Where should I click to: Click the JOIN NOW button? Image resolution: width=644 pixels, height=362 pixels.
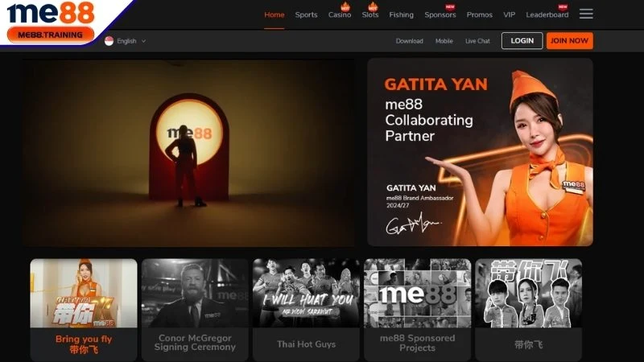(x=569, y=40)
